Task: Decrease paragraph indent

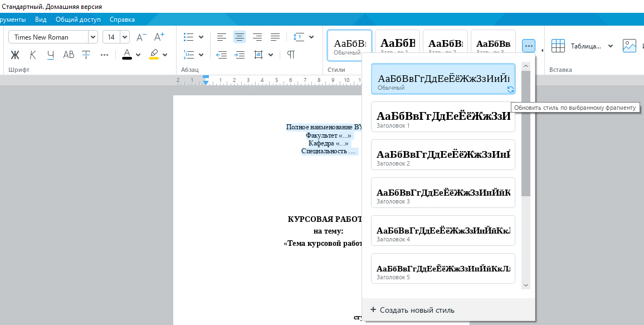Action: (x=222, y=55)
